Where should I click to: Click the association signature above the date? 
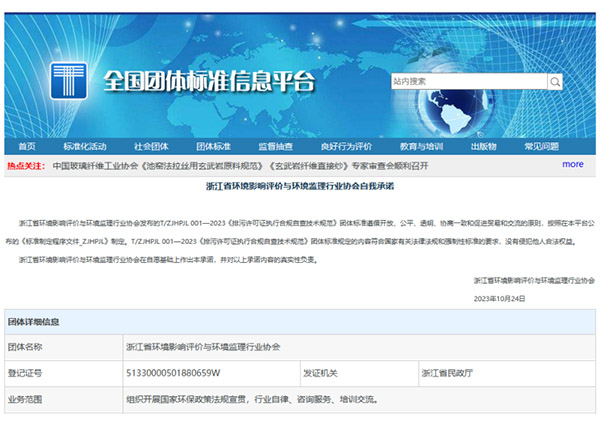coord(534,281)
